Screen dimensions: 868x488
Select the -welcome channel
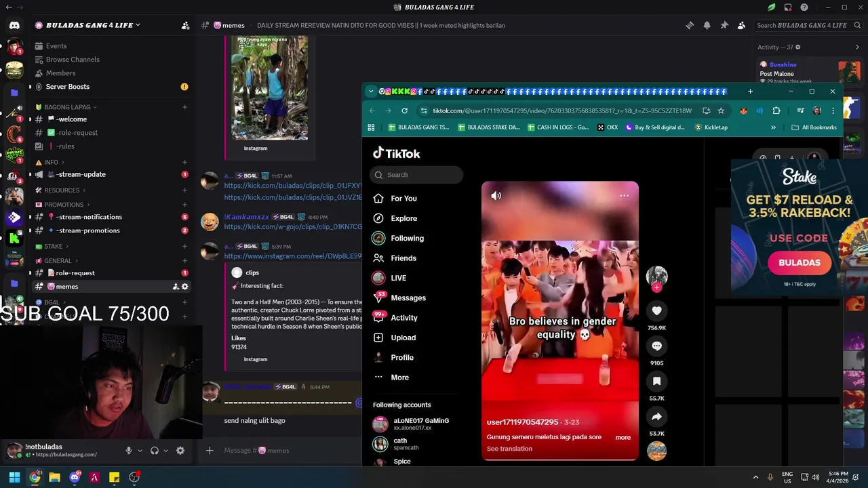[x=71, y=119]
